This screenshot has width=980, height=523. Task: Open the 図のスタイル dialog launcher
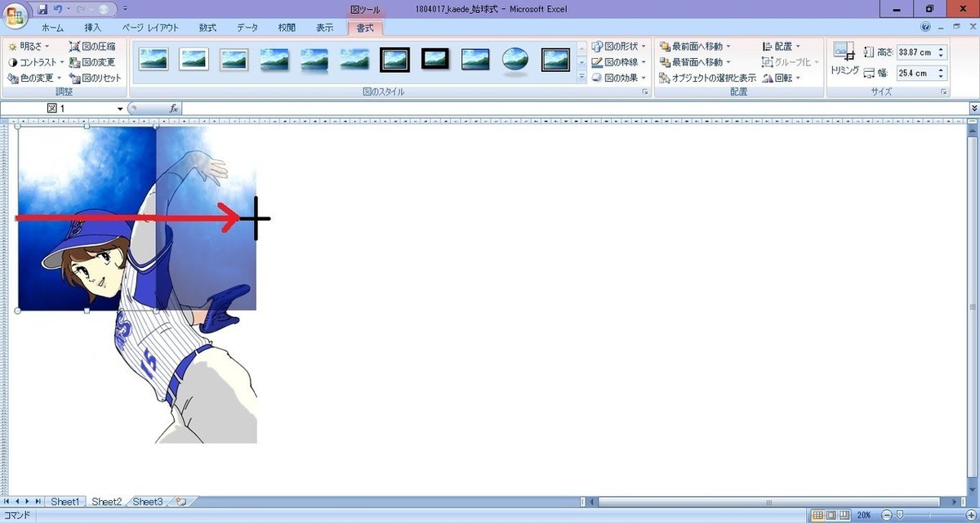click(x=645, y=93)
